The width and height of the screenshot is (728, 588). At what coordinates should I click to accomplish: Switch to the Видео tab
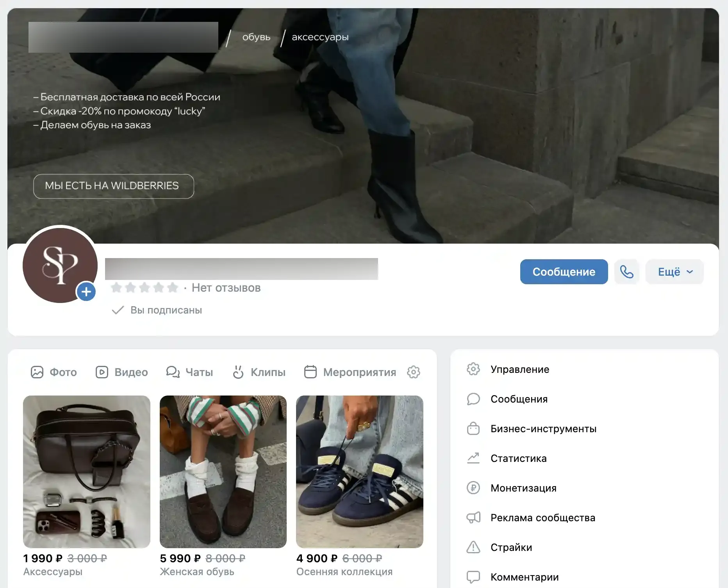(121, 372)
